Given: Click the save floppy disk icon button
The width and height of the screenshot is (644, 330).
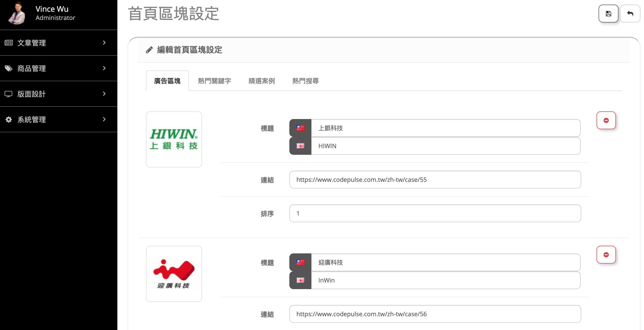Looking at the screenshot, I should click(608, 14).
